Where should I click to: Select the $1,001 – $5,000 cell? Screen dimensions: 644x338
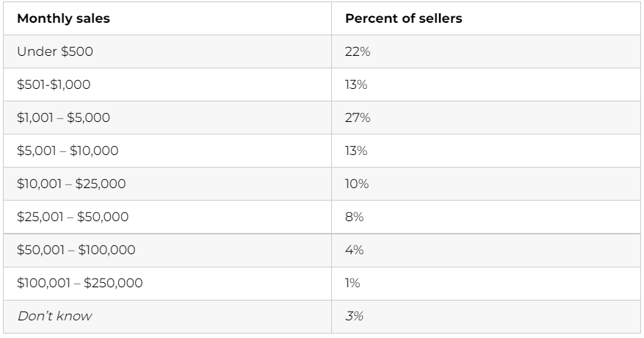(65, 118)
